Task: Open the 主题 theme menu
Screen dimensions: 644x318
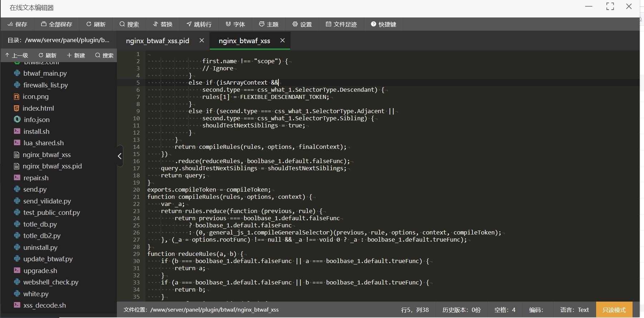Action: 268,24
